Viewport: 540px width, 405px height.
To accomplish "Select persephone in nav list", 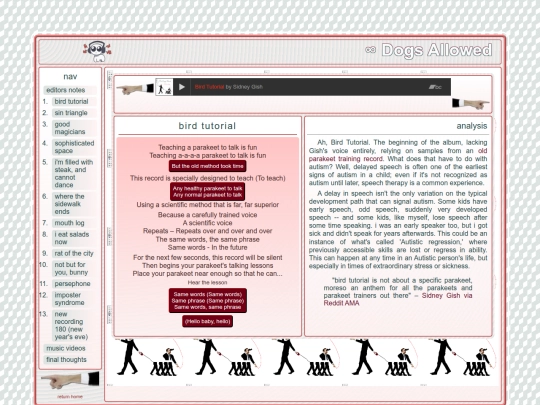I will pos(74,284).
